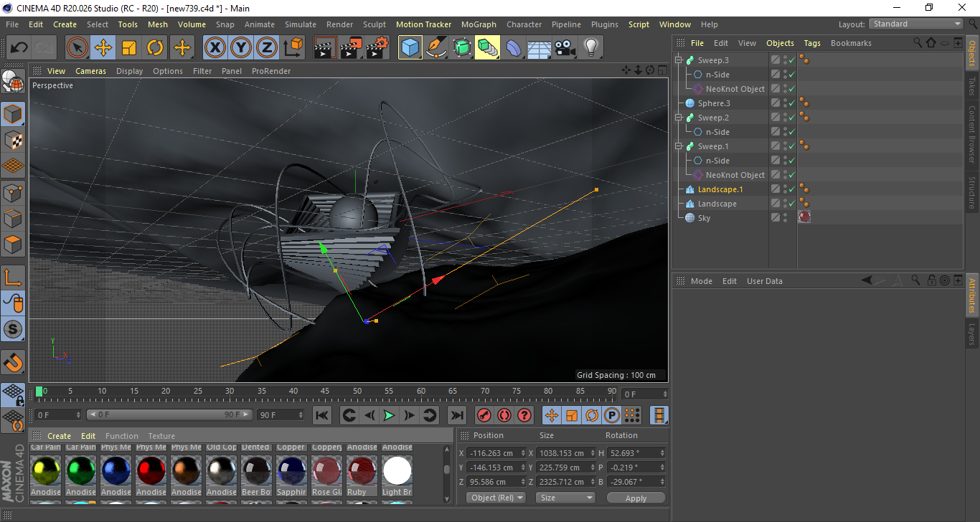This screenshot has height=522, width=980.
Task: Click frame 50 on timeline
Action: coord(357,391)
